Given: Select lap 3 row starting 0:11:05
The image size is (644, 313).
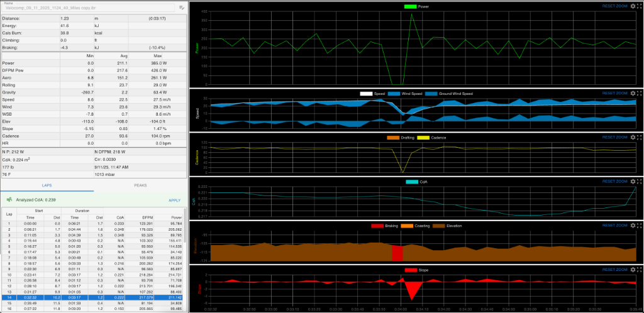Looking at the screenshot, I should [x=94, y=234].
